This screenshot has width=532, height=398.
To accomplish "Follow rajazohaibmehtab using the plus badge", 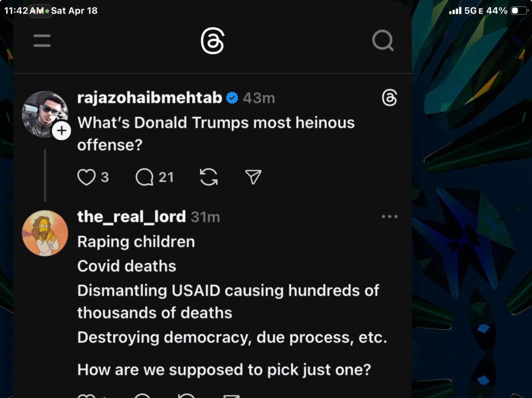I will click(x=61, y=131).
